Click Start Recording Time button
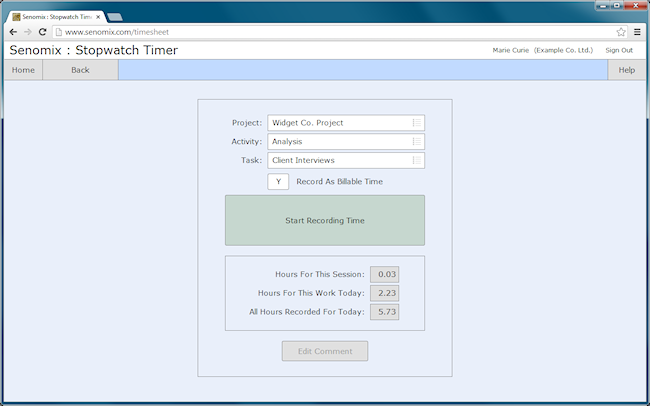Viewport: 650px width, 406px height. point(325,220)
